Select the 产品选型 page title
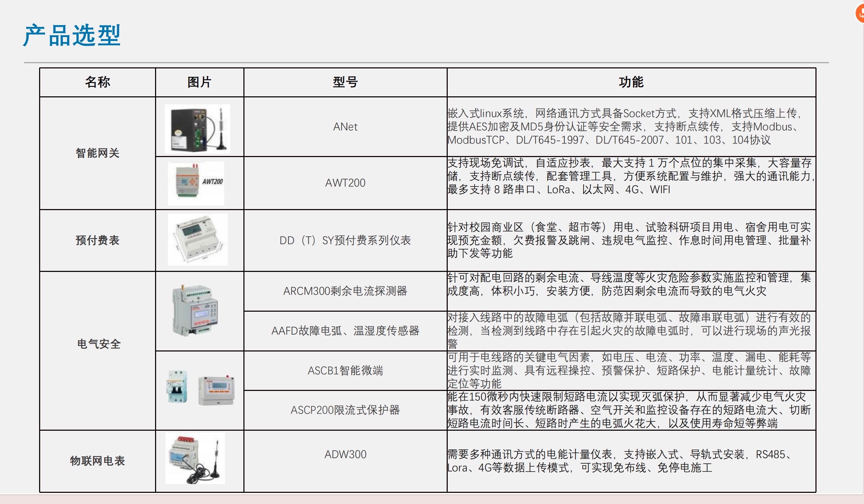Image resolution: width=864 pixels, height=504 pixels. (x=72, y=36)
